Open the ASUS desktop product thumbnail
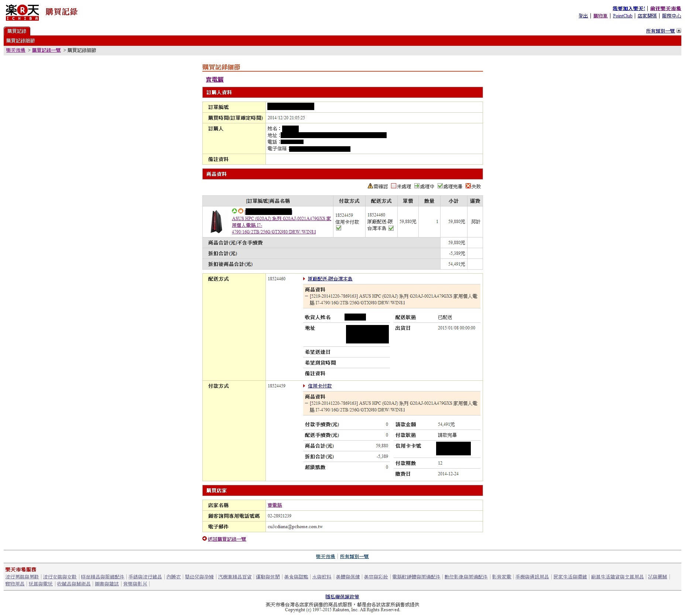 point(216,221)
